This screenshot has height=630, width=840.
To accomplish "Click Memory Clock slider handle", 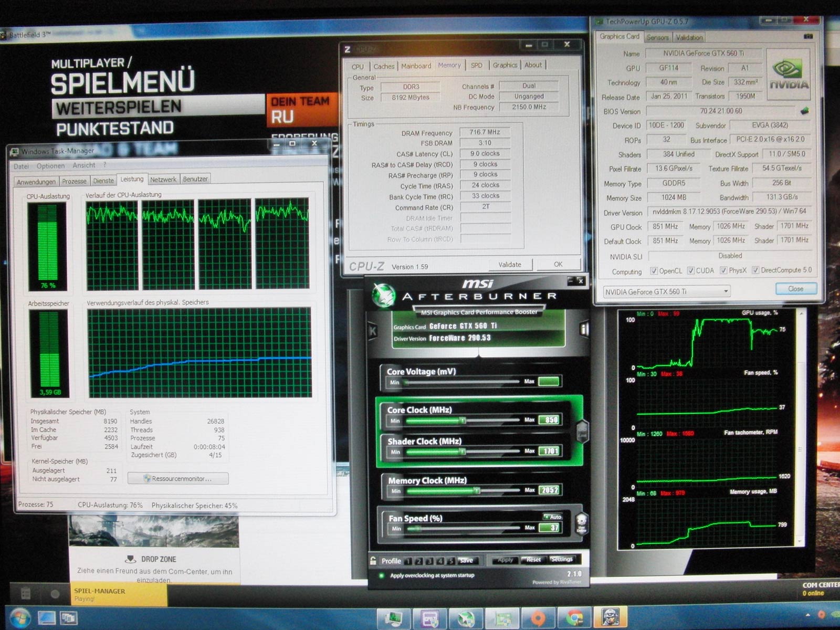I will click(477, 490).
